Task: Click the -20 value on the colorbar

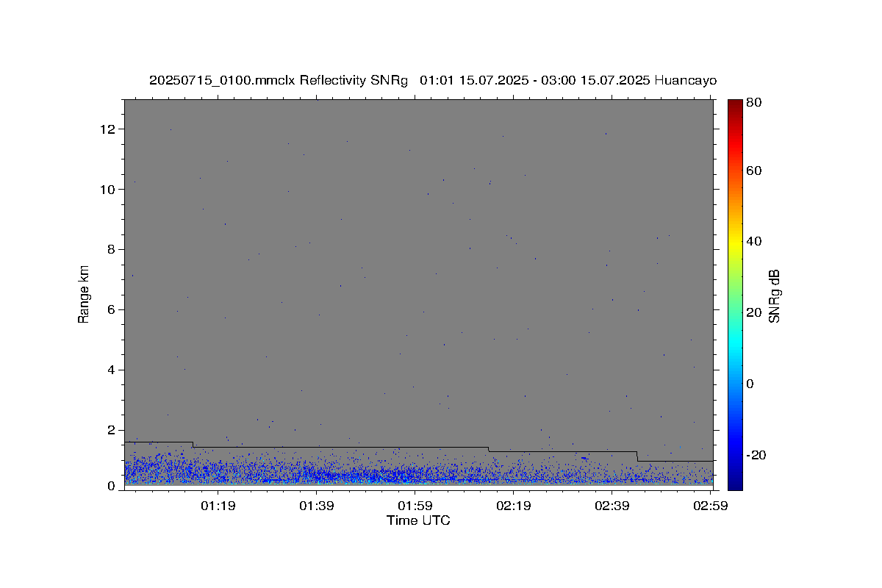Action: click(x=756, y=455)
